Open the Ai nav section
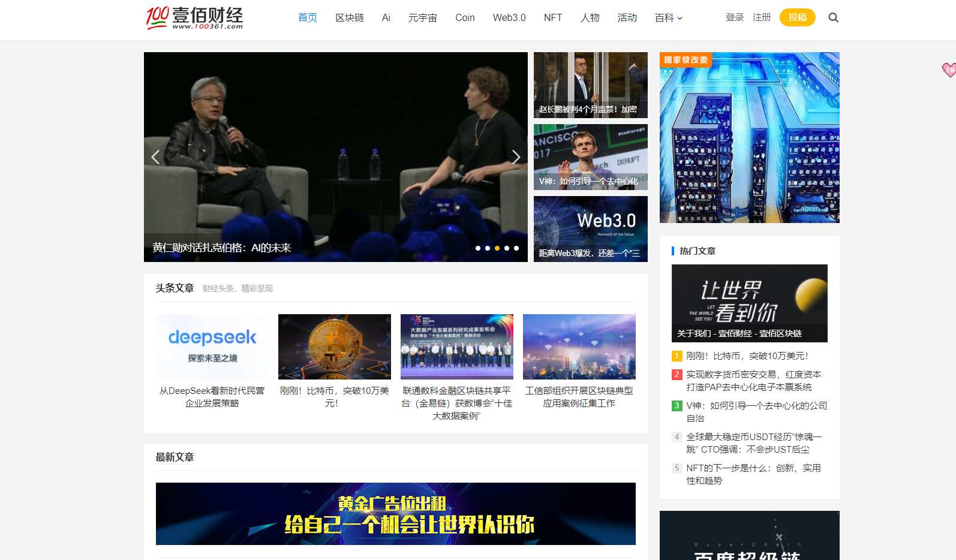 386,18
